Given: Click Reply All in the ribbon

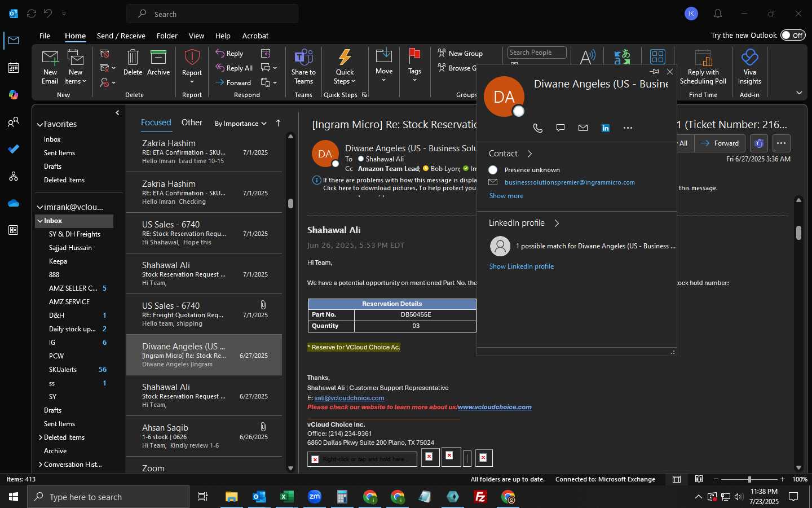Looking at the screenshot, I should tap(233, 68).
